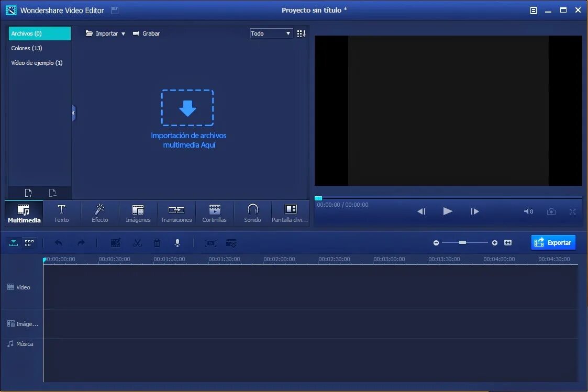Viewport: 588px width, 392px height.
Task: Click the 00:02:30:00 mark on timeline ruler
Action: [x=334, y=259]
